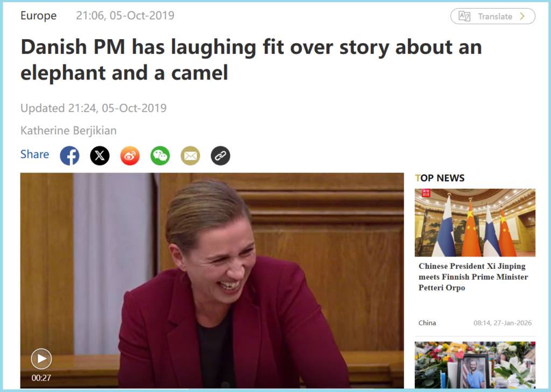Viewport: 551px width, 392px height.
Task: Open the flowers memorial news thumbnail
Action: [475, 365]
